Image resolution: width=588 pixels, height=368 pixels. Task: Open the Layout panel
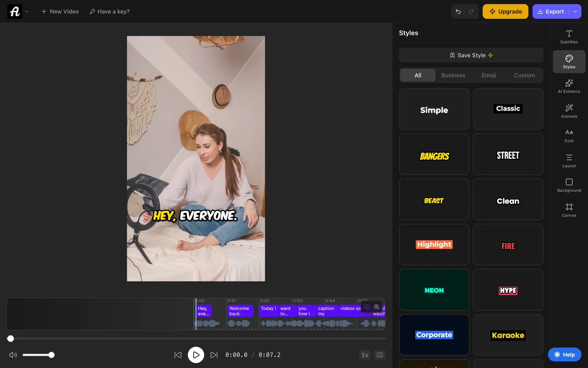pos(569,161)
